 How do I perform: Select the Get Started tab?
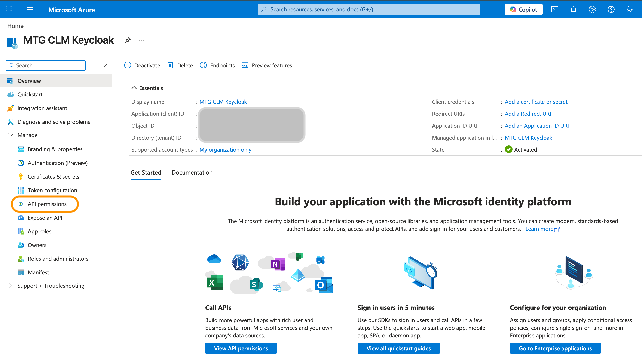click(146, 173)
